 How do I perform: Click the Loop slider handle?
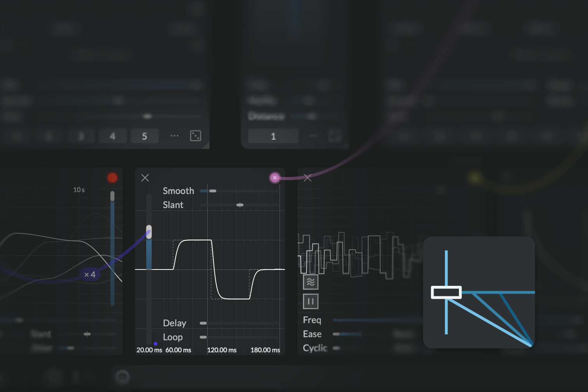[x=203, y=337]
